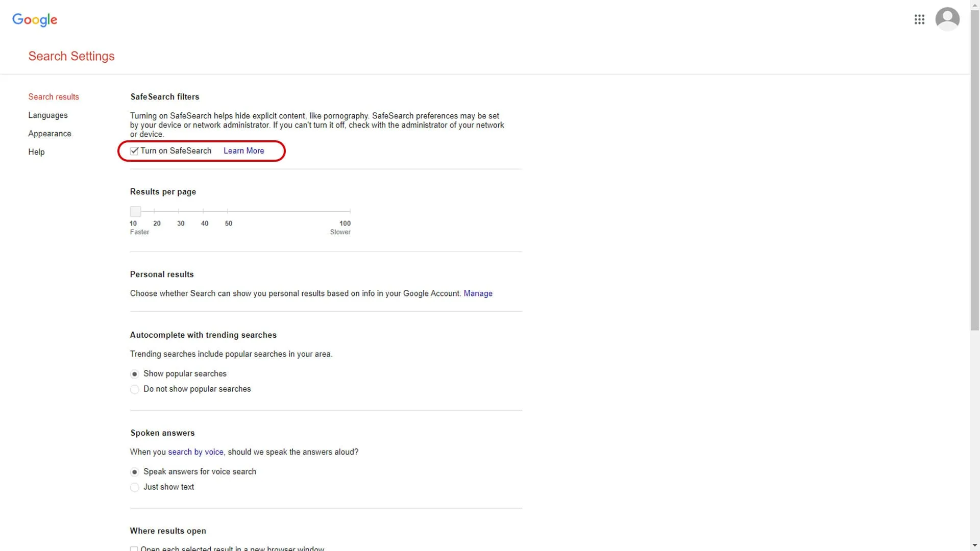Choose Speak answers for voice search
Screen dimensions: 980x551
pyautogui.click(x=134, y=472)
